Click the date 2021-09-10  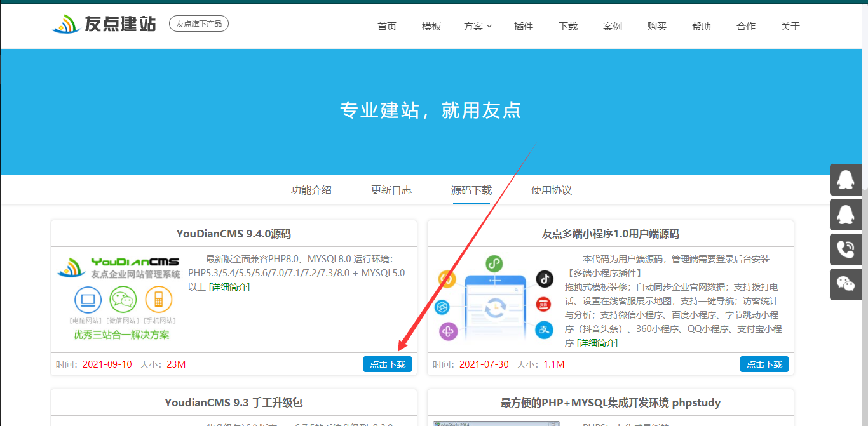click(x=108, y=364)
